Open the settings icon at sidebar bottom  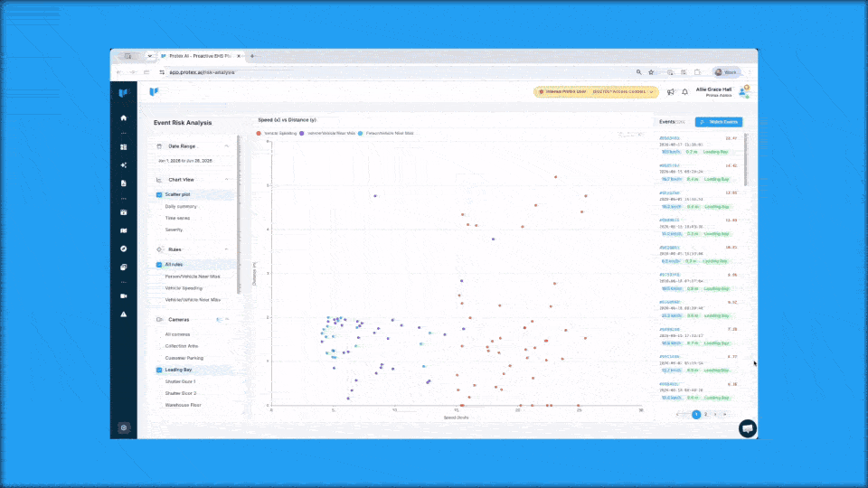tap(124, 427)
